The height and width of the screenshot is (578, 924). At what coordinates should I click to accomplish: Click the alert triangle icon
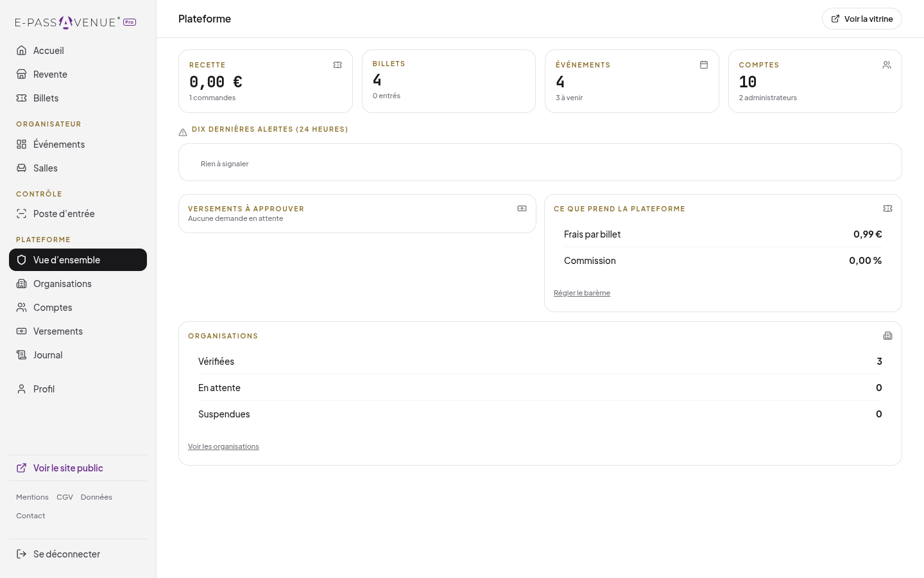(183, 132)
